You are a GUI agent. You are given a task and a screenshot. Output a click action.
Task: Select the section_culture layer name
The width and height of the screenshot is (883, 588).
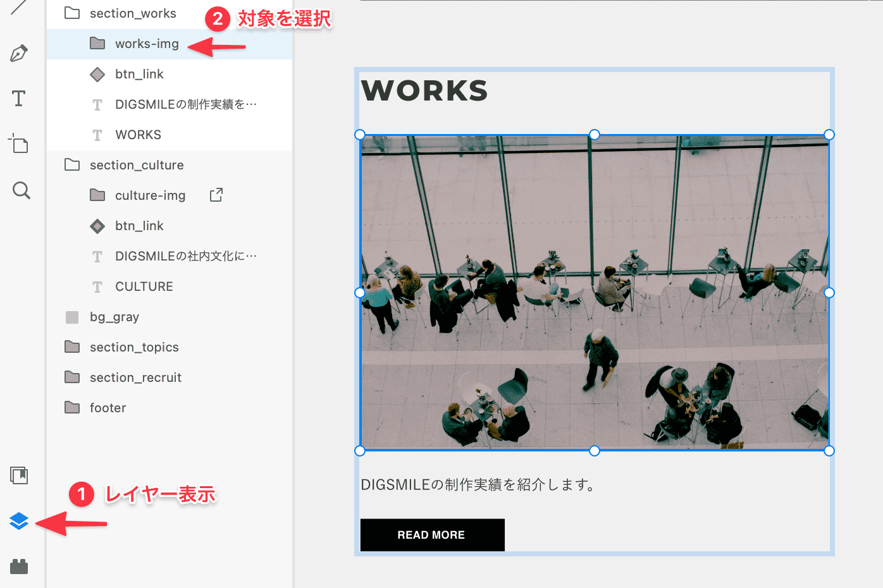[137, 165]
